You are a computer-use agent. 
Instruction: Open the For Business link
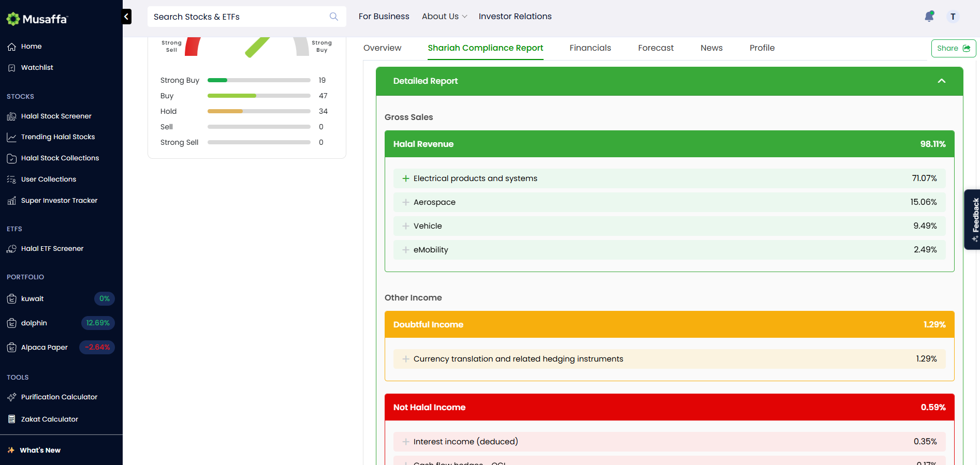tap(384, 17)
